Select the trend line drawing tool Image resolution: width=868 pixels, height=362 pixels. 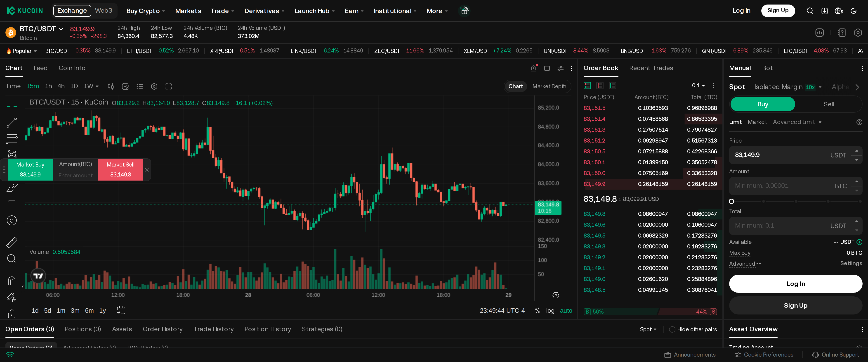pos(12,122)
